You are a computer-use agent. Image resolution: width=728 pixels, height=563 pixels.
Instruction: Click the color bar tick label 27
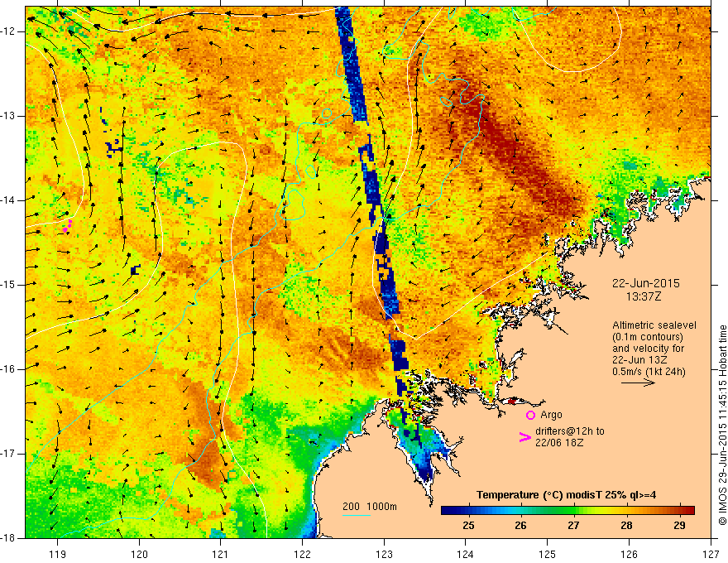573,526
